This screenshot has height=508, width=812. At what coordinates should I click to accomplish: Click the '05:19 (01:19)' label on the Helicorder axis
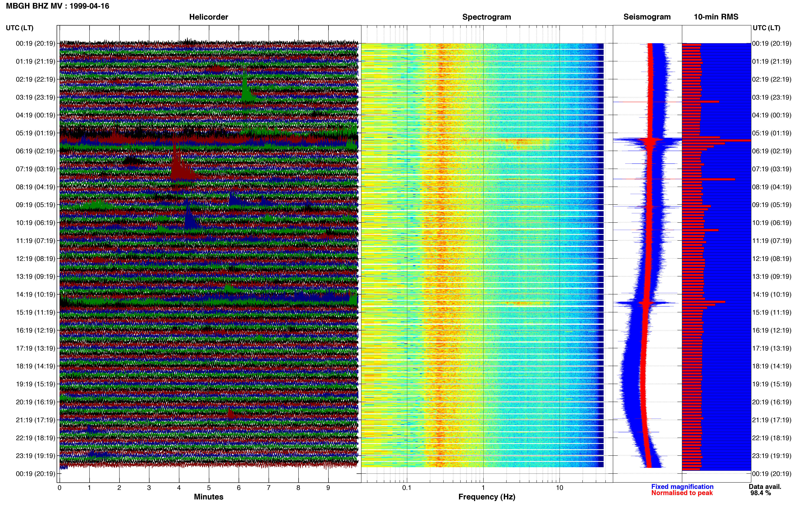click(36, 133)
